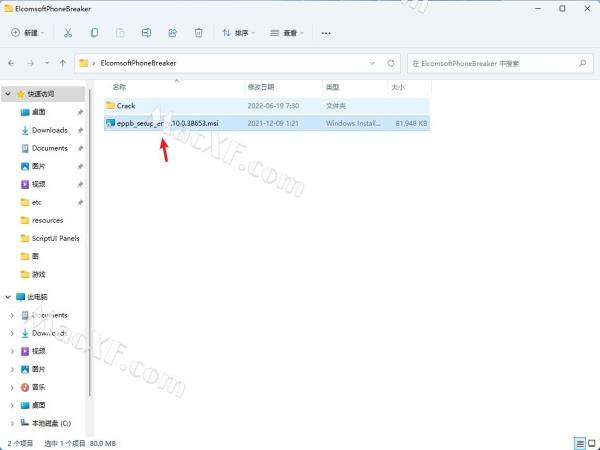Expand Desktop (桌面) under This PC
The width and height of the screenshot is (600, 450).
[x=12, y=405]
